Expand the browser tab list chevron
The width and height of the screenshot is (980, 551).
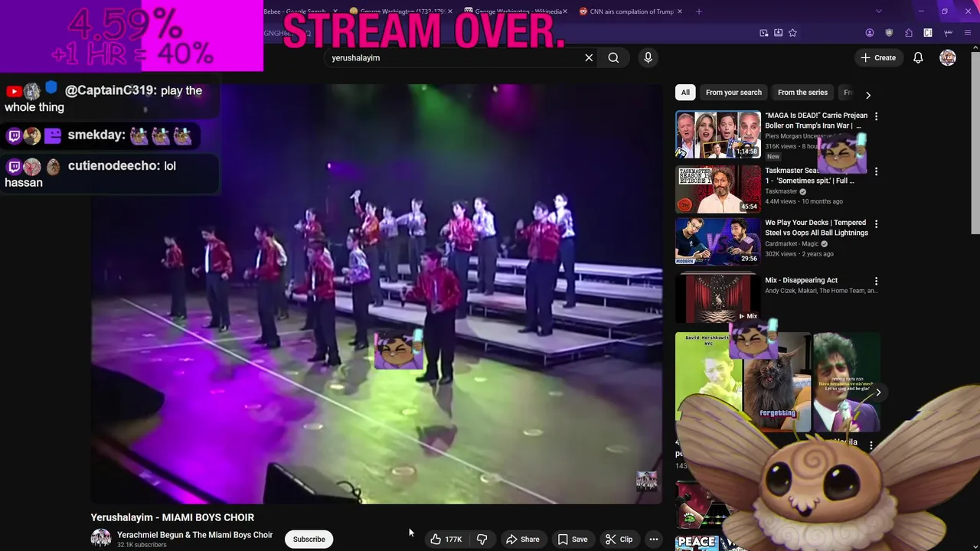pyautogui.click(x=879, y=11)
